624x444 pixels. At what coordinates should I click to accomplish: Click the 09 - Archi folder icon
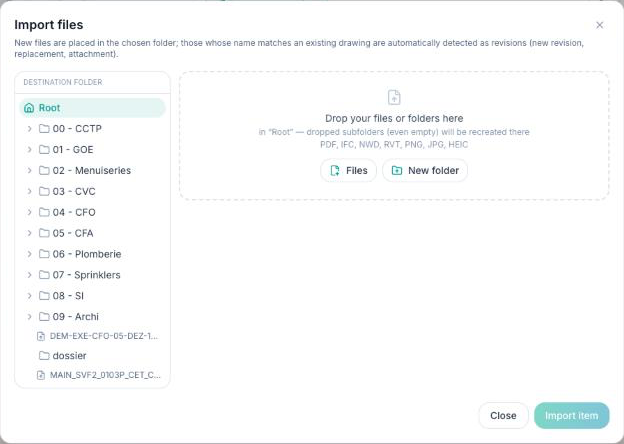click(x=44, y=317)
